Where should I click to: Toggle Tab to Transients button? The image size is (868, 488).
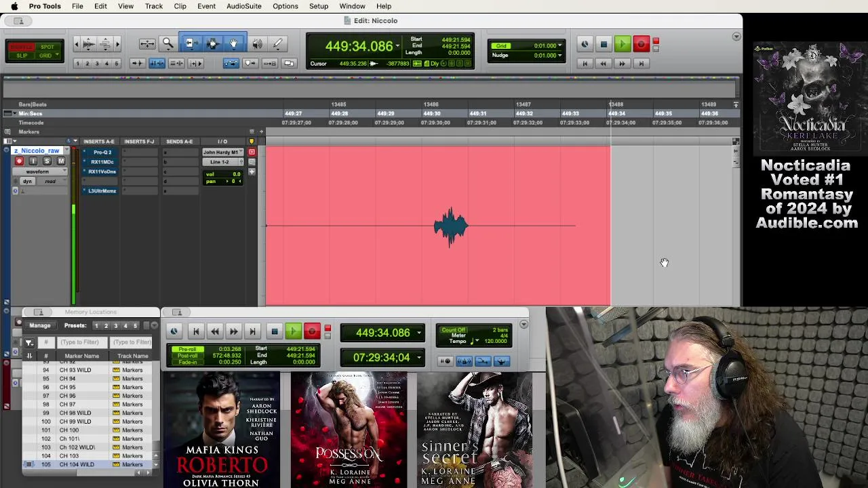click(x=136, y=63)
